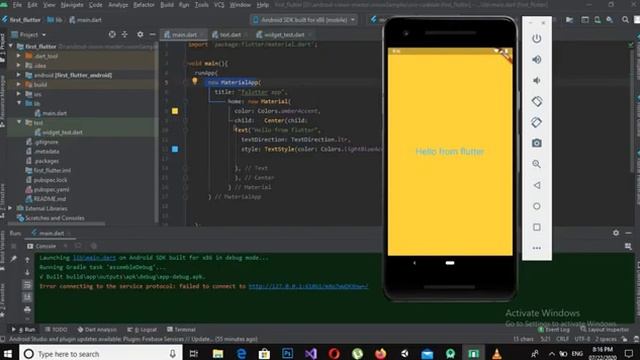Open VCS menu

coord(219,5)
